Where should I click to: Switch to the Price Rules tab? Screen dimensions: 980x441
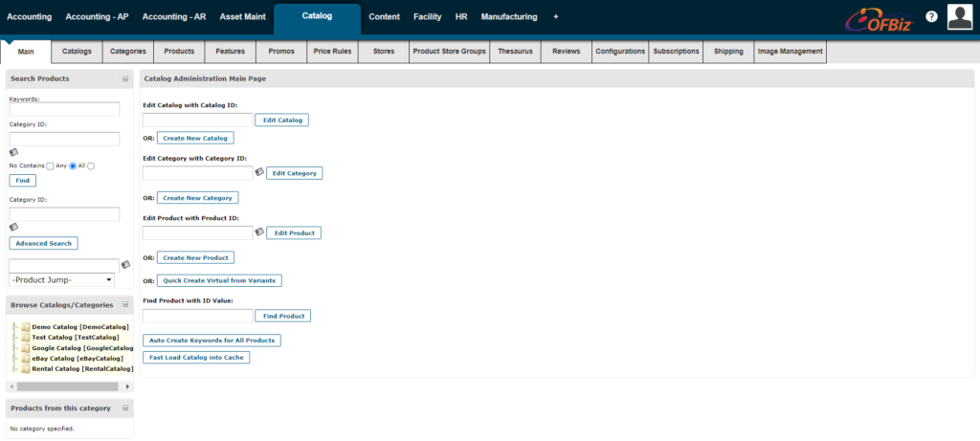(x=332, y=52)
